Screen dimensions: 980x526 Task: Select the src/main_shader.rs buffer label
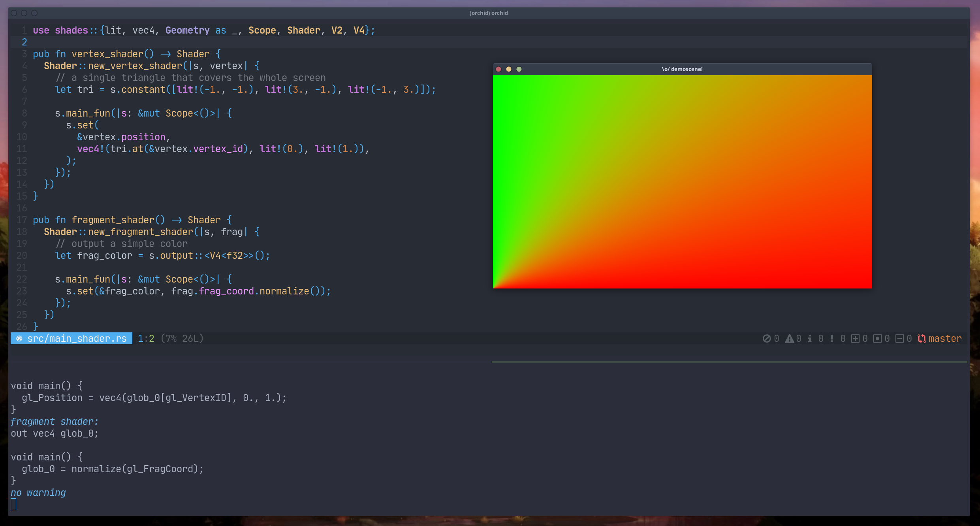click(x=77, y=339)
